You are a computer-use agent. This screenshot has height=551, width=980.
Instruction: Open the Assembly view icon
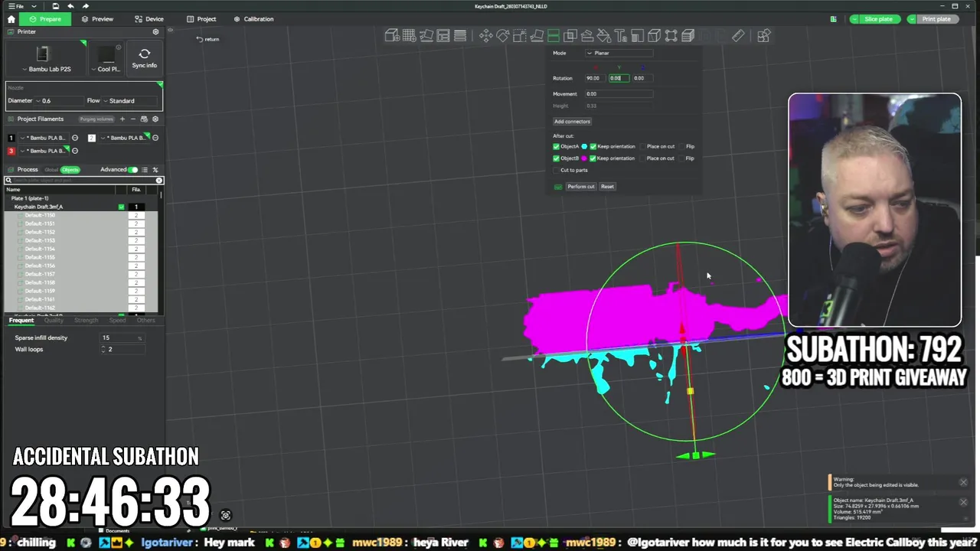(x=763, y=36)
